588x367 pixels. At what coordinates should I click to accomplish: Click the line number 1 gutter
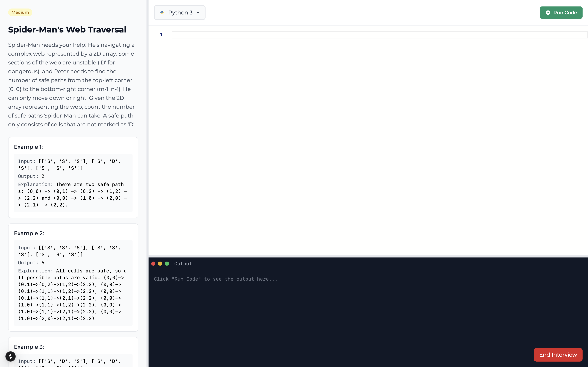click(x=161, y=35)
